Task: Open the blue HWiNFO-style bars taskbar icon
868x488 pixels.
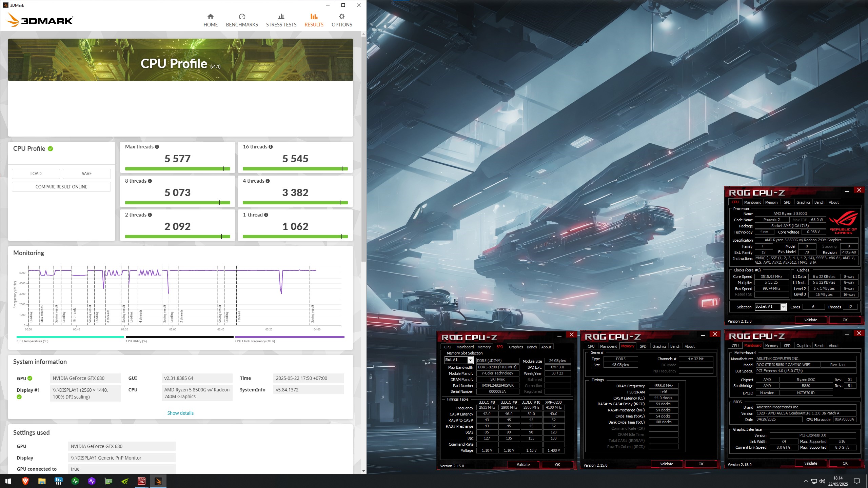Action: [x=58, y=481]
